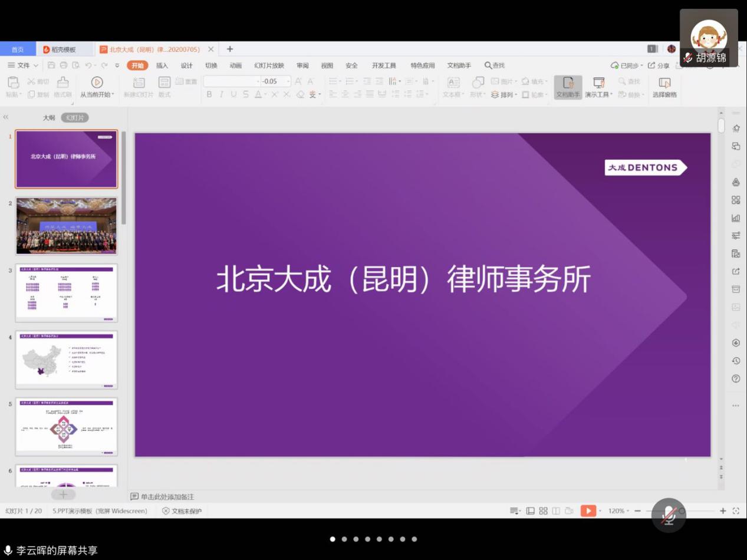
Task: Open the 动画 animation tab
Action: pos(236,65)
